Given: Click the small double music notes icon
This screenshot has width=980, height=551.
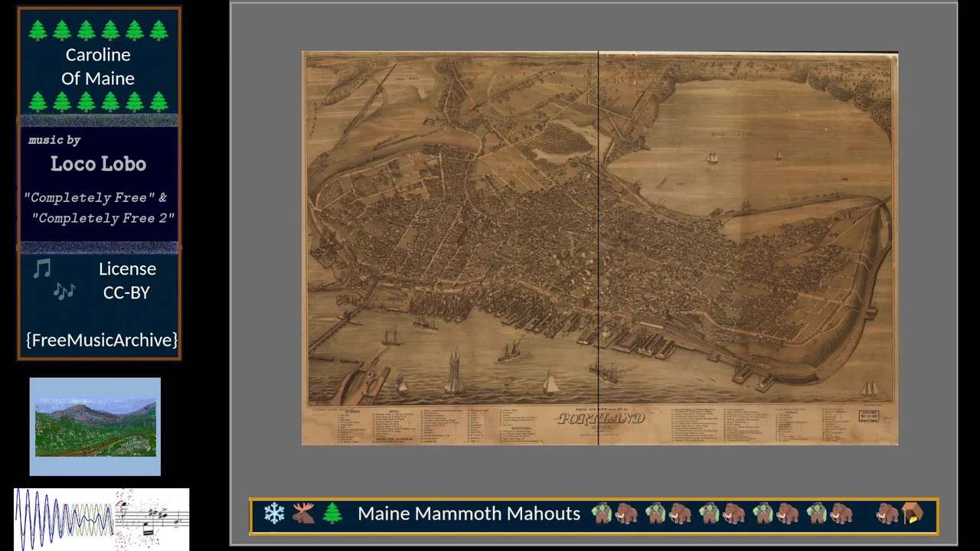Looking at the screenshot, I should pos(64,292).
